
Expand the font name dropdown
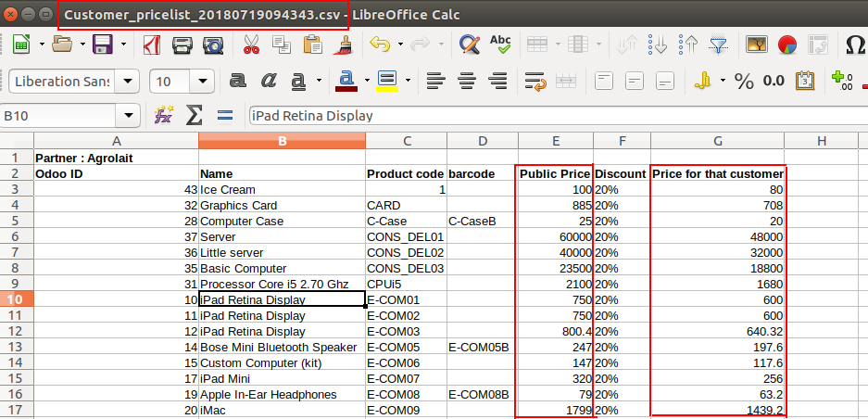tap(125, 82)
